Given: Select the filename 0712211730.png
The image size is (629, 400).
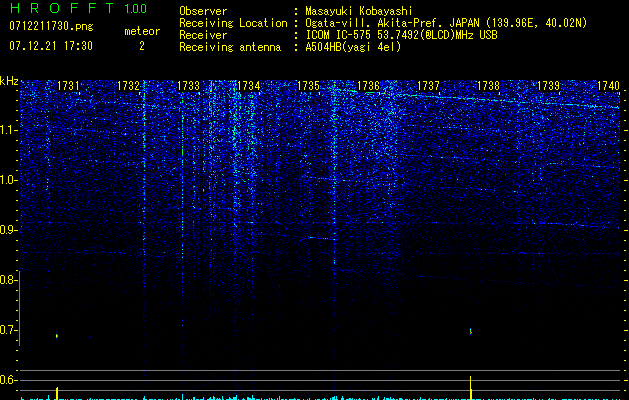Looking at the screenshot, I should (51, 26).
